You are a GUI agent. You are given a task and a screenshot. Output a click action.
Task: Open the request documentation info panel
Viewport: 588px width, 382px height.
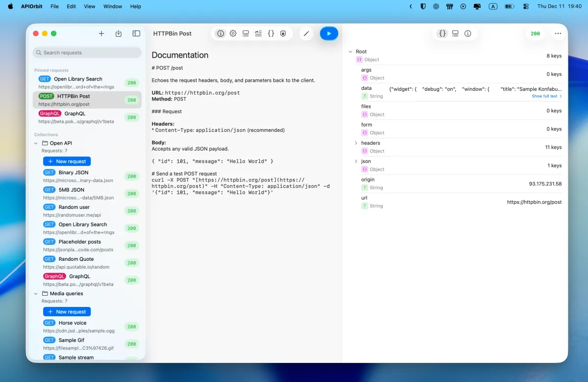coord(220,33)
